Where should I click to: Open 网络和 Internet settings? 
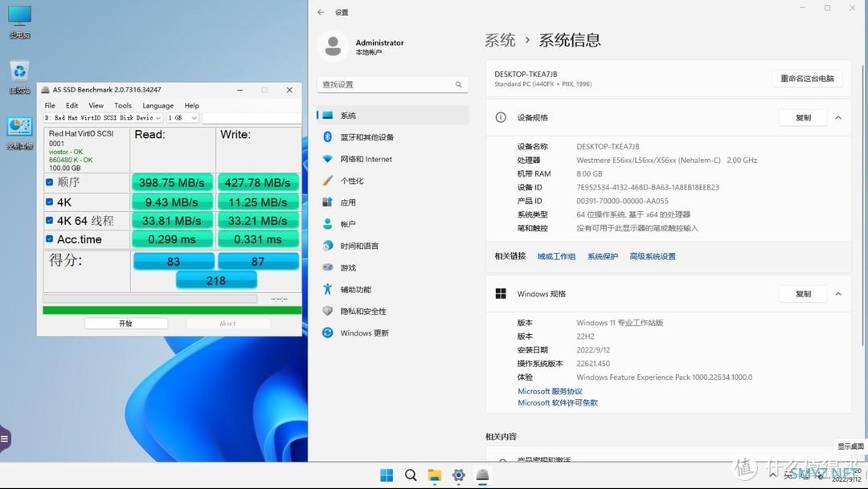(x=393, y=159)
